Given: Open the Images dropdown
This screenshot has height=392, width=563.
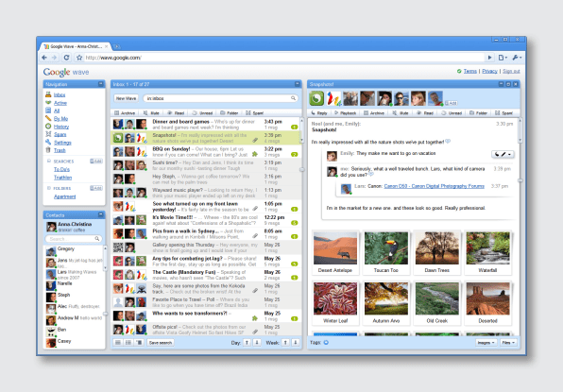Looking at the screenshot, I should point(486,343).
